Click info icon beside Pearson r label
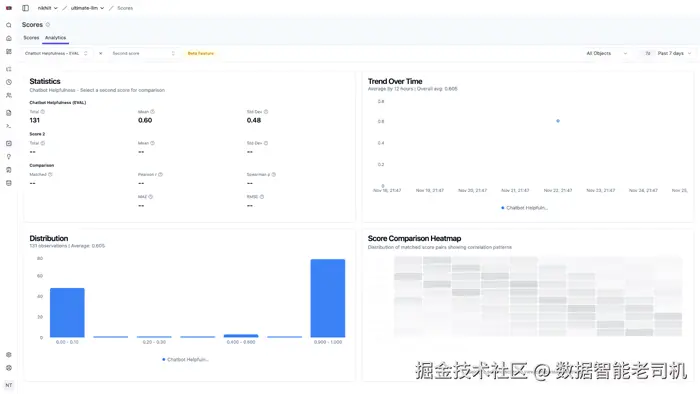 click(x=160, y=174)
